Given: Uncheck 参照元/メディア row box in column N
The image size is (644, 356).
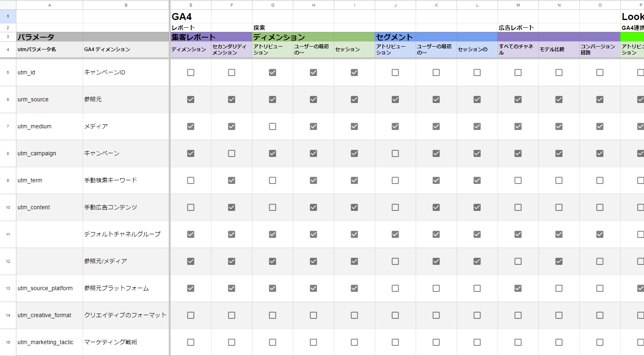Looking at the screenshot, I should [559, 261].
